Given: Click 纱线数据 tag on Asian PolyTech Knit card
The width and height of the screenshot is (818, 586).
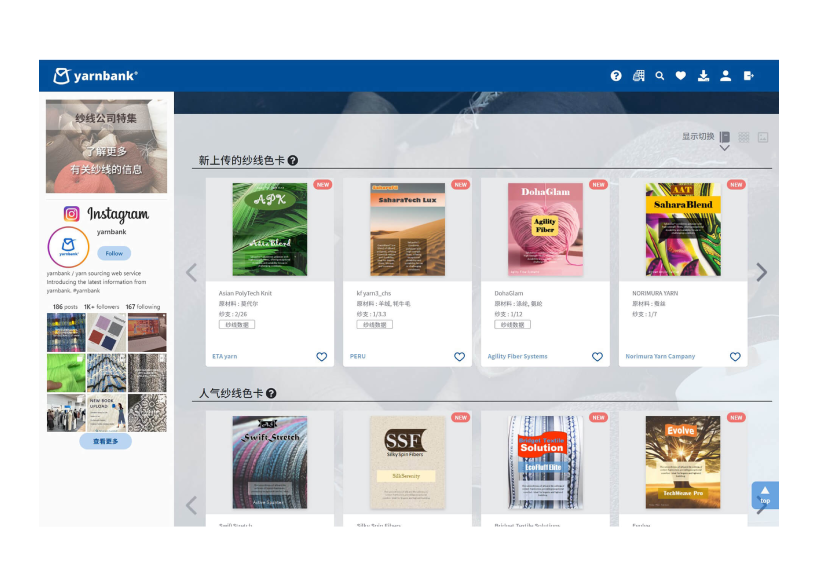Looking at the screenshot, I should [237, 325].
